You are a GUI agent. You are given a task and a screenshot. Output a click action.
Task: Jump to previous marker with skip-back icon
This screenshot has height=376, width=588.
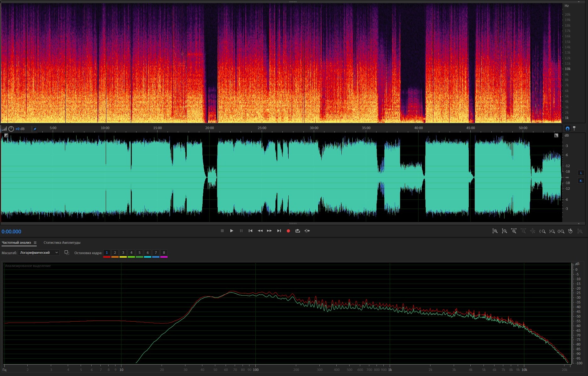coord(250,231)
